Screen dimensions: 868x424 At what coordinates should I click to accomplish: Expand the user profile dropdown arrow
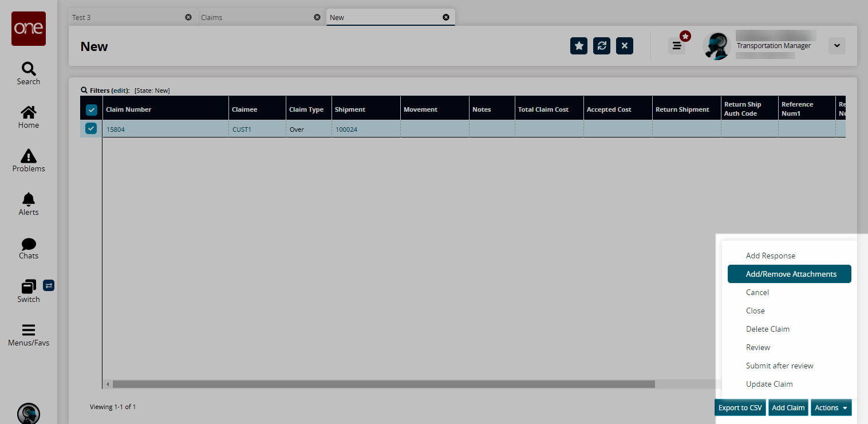837,46
